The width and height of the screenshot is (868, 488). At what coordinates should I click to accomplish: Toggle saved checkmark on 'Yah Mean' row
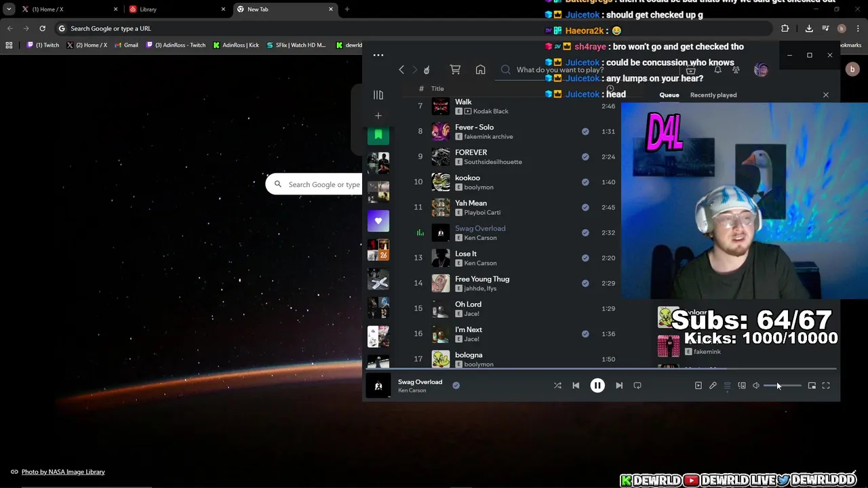click(x=585, y=207)
